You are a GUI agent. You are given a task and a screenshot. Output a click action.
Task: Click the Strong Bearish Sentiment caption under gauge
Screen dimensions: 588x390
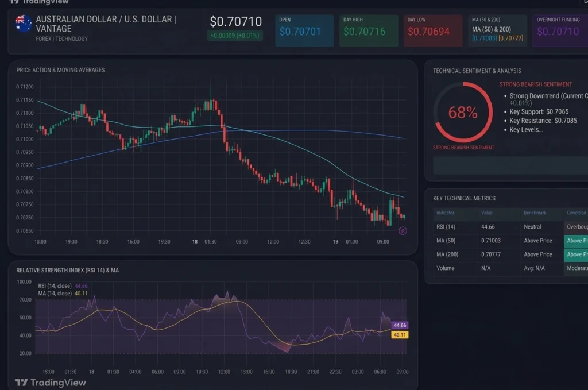463,148
